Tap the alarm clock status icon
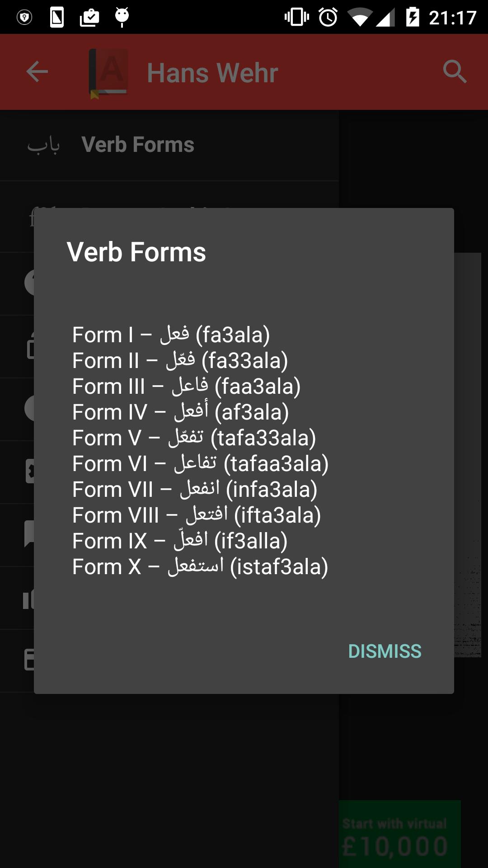This screenshot has width=488, height=868. coord(328,17)
